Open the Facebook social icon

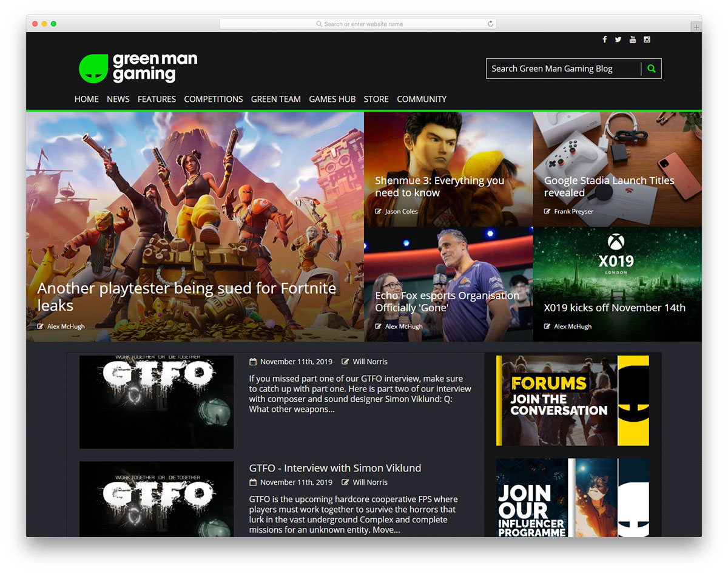604,39
